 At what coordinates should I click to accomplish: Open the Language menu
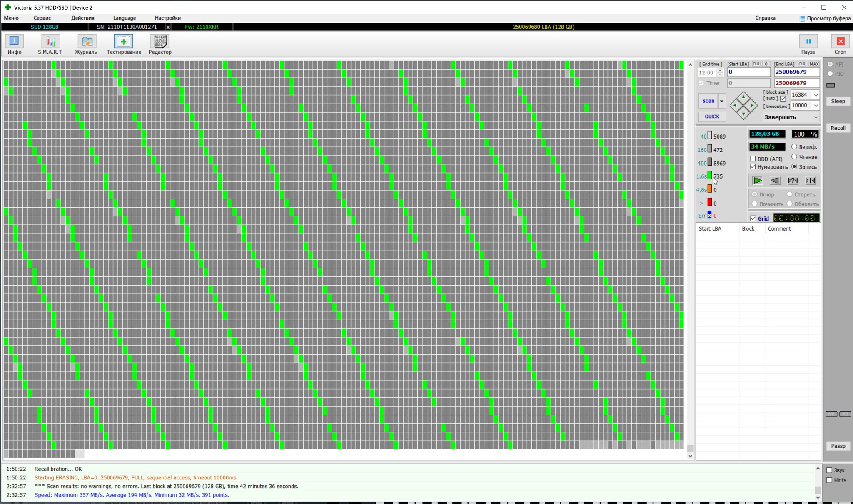[124, 18]
